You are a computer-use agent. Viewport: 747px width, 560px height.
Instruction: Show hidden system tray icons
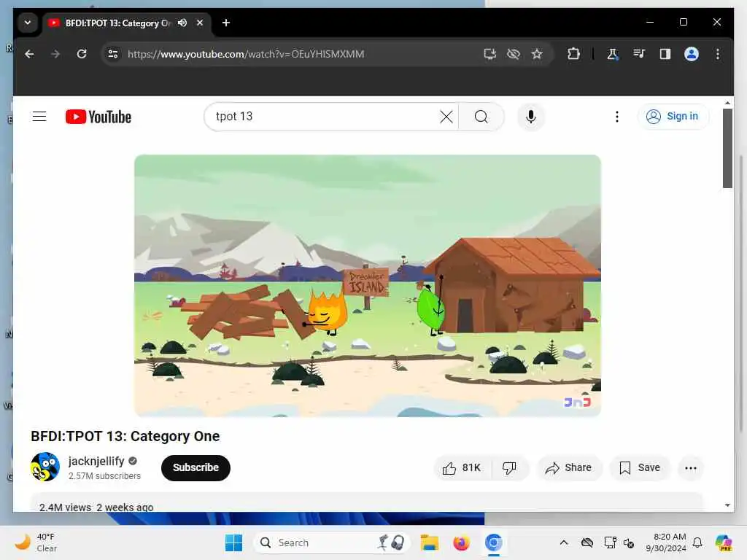564,542
